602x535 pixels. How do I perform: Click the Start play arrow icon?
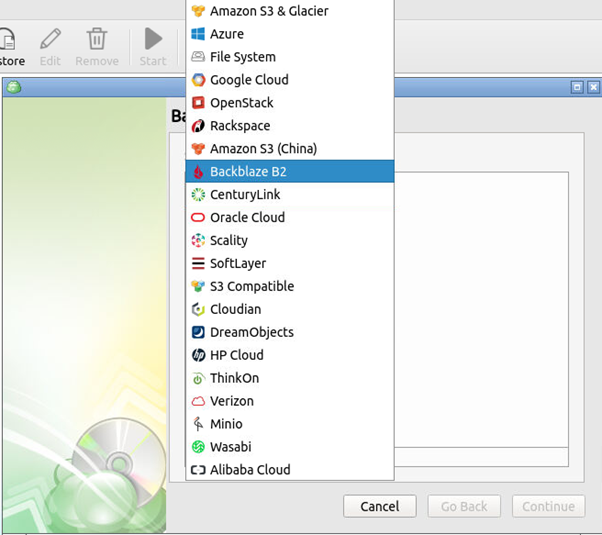click(153, 39)
